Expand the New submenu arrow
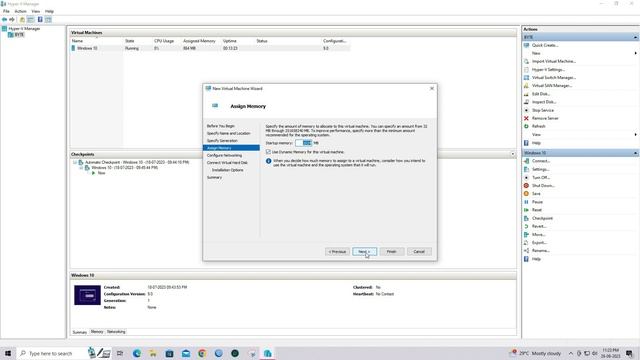Image resolution: width=640 pixels, height=360 pixels. [636, 53]
